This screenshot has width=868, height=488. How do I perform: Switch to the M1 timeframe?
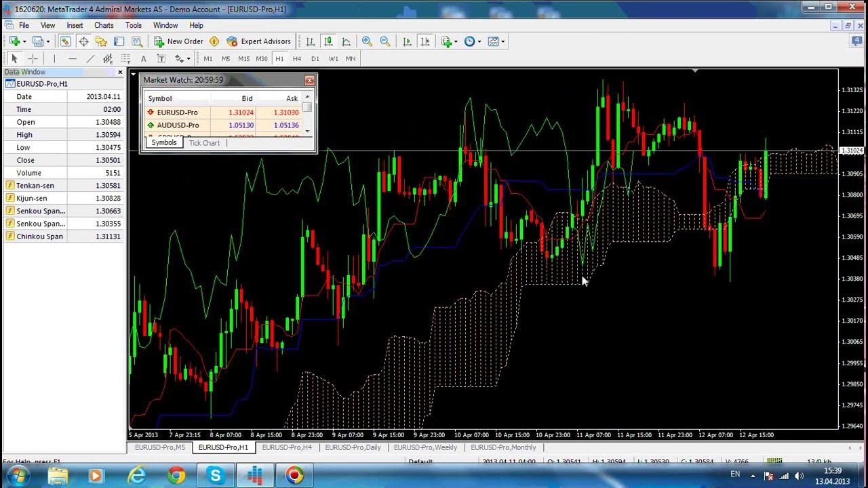208,59
